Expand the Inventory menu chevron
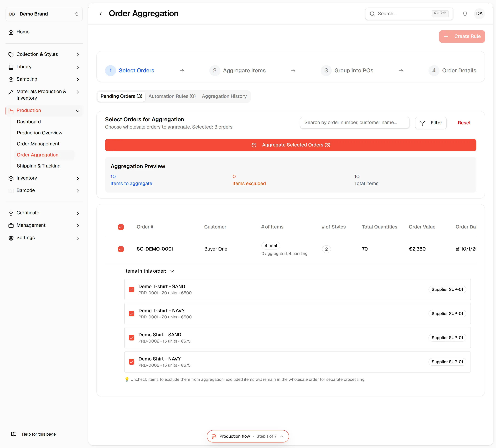The image size is (496, 448). point(78,179)
